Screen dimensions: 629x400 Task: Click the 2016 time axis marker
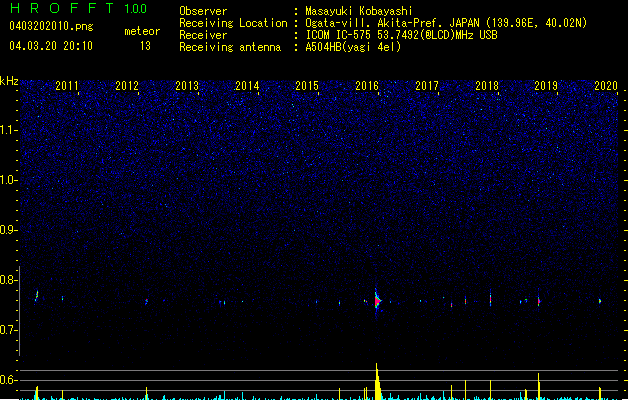[367, 86]
